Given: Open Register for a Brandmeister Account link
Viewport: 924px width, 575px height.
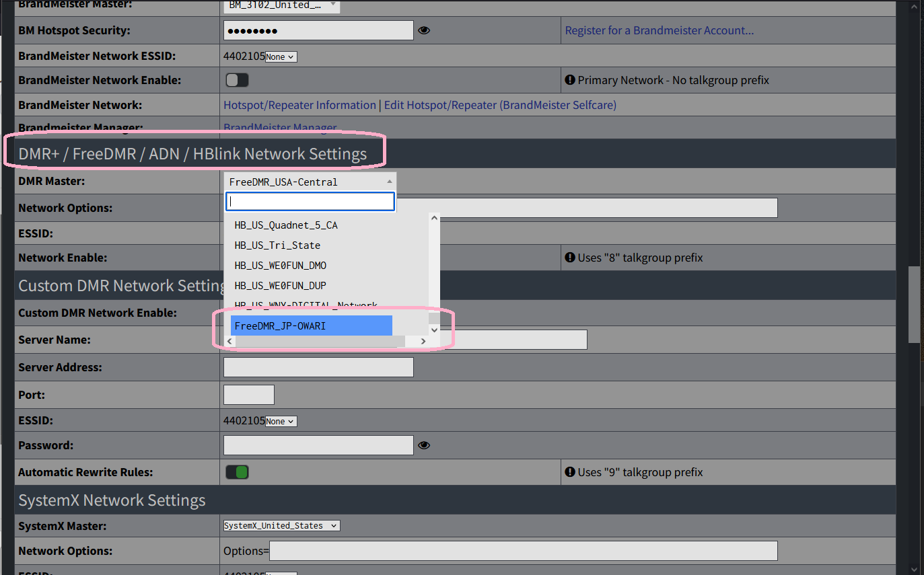Looking at the screenshot, I should tap(660, 30).
